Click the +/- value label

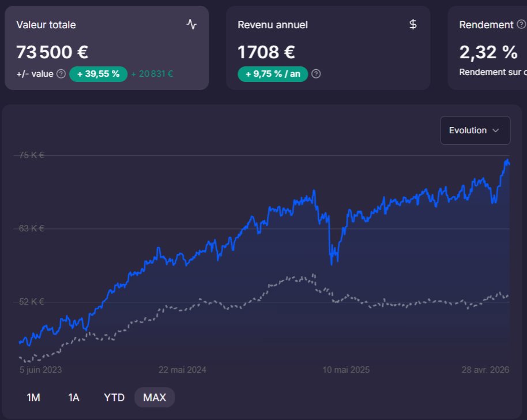(35, 74)
